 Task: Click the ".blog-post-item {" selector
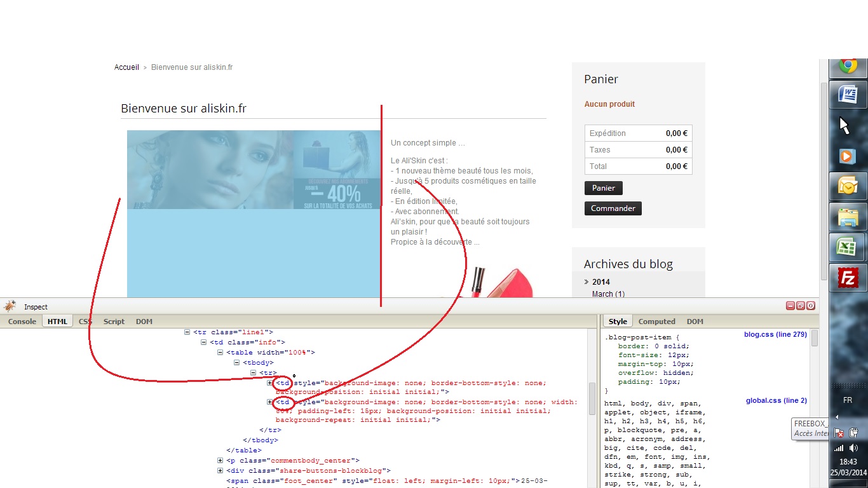tap(642, 337)
